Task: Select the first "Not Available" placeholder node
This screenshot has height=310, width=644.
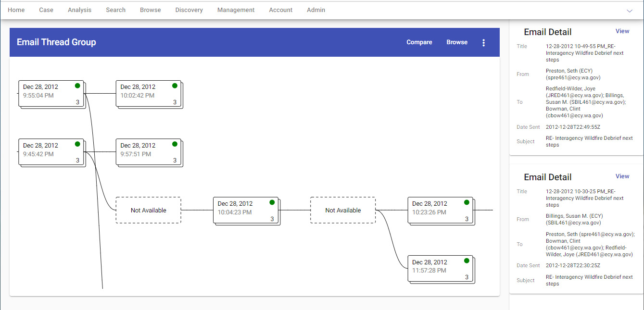Action: tap(148, 210)
